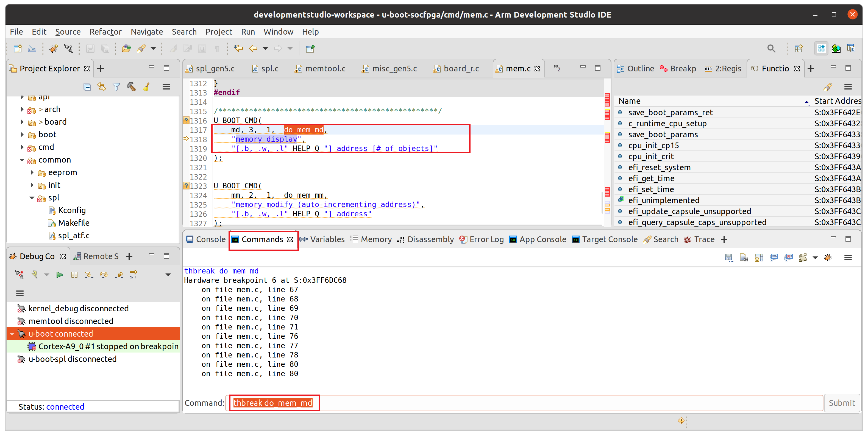Screen dimensions: 868x436
Task: Open Project Explorer view menu (three lines)
Action: [166, 87]
